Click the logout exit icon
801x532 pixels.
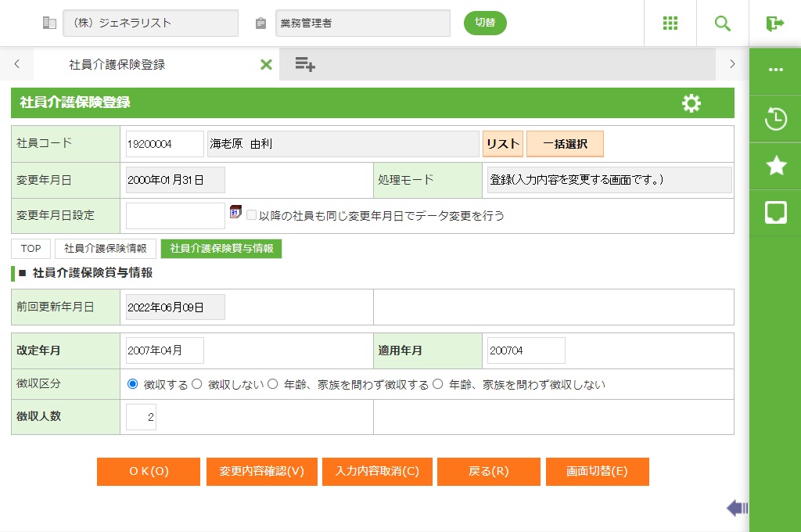pos(775,23)
